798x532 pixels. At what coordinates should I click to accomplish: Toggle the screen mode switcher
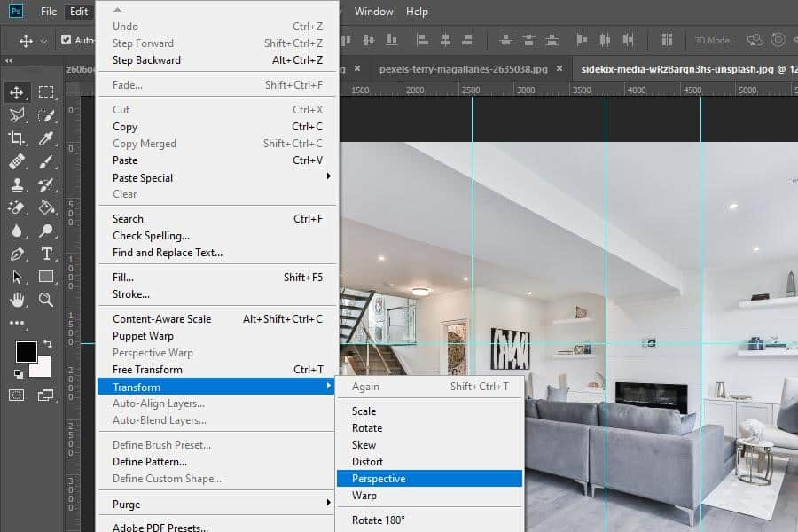[45, 395]
